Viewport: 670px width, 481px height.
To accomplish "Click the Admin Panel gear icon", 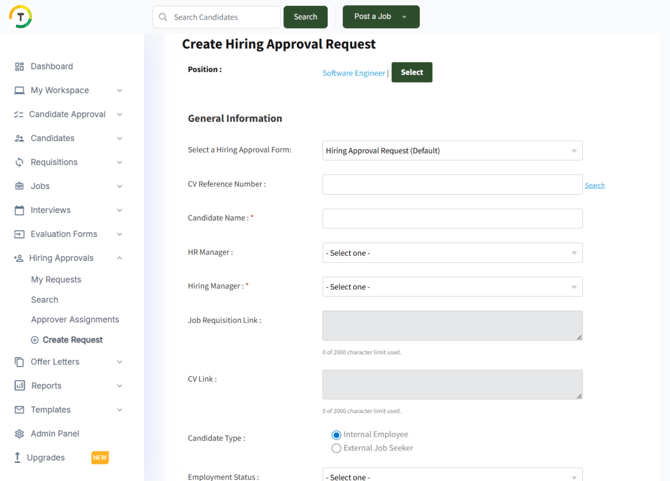I will click(x=19, y=434).
